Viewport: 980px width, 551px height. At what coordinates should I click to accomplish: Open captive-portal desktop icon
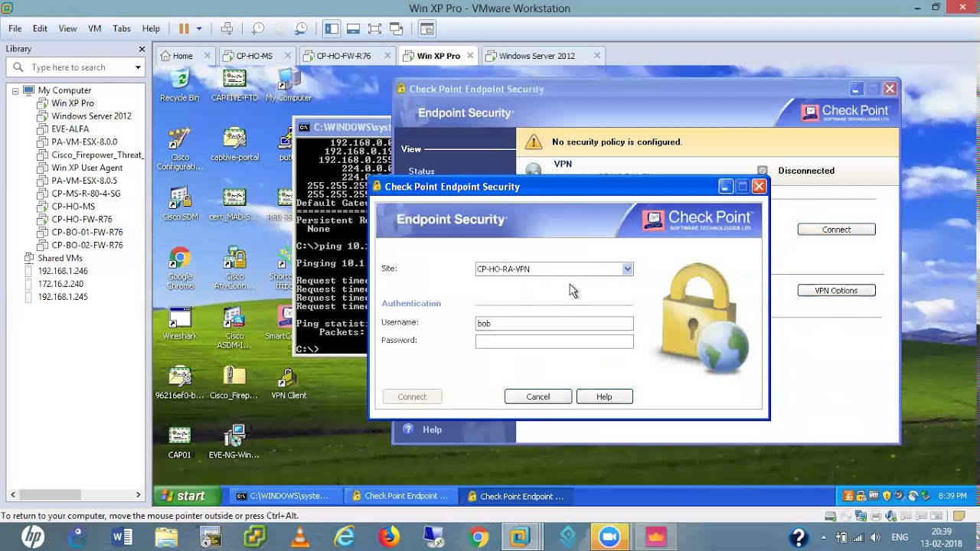pyautogui.click(x=234, y=145)
